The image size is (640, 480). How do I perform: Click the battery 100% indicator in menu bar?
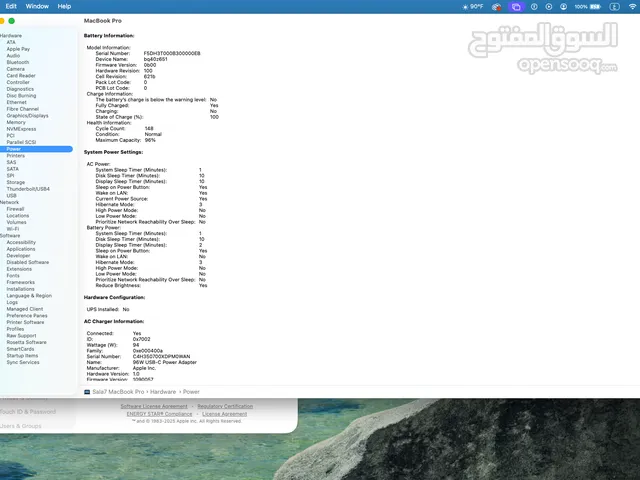click(x=591, y=6)
